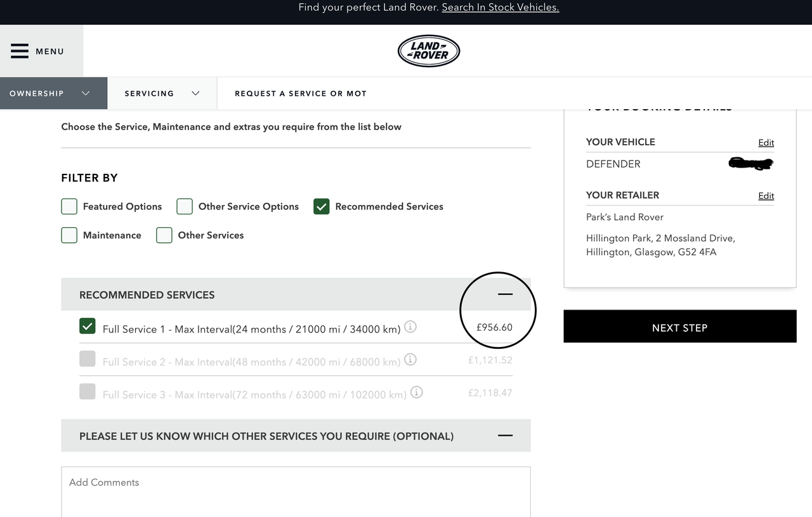Click the DEFENDER vehicle name
Image resolution: width=812 pixels, height=517 pixels.
pos(613,164)
